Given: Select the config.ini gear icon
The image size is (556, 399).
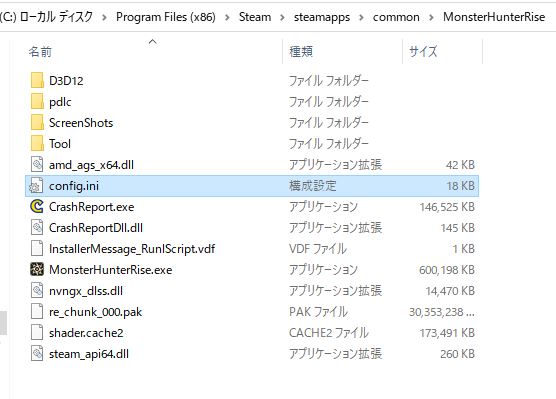Looking at the screenshot, I should [x=37, y=185].
